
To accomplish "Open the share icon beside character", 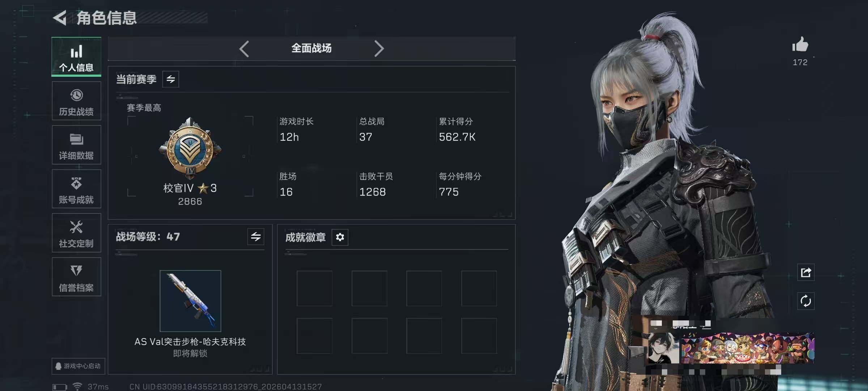I will (806, 272).
